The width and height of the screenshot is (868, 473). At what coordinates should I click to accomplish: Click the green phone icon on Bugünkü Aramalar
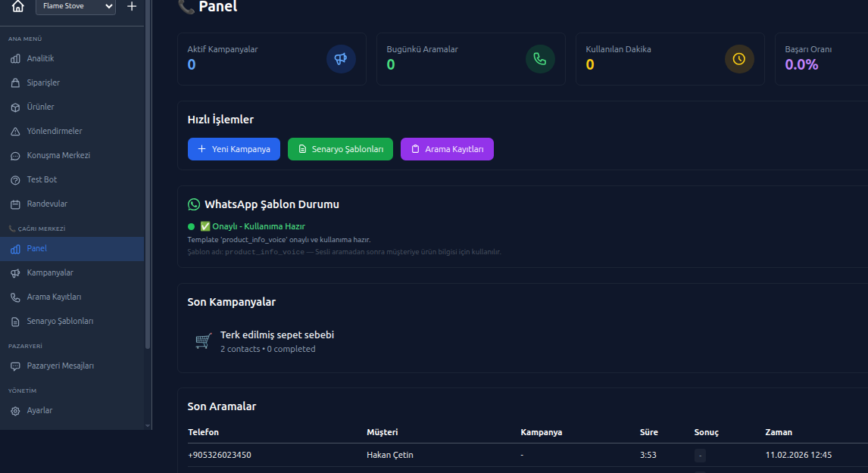[x=540, y=58]
